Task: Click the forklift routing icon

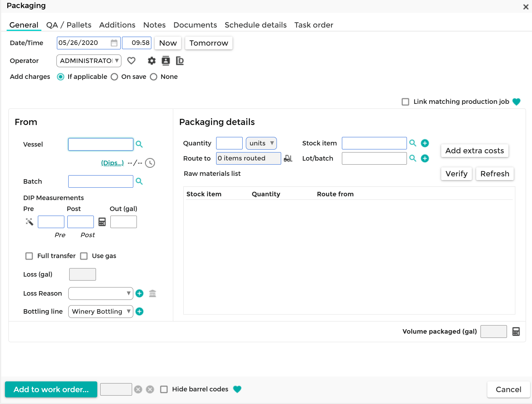Action: [x=288, y=159]
